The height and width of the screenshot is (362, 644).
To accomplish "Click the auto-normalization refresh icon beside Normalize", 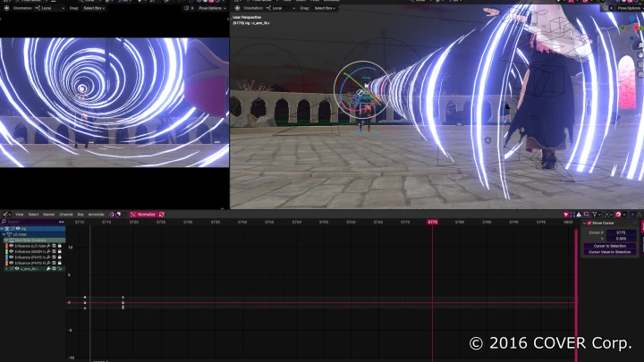I will tap(161, 215).
